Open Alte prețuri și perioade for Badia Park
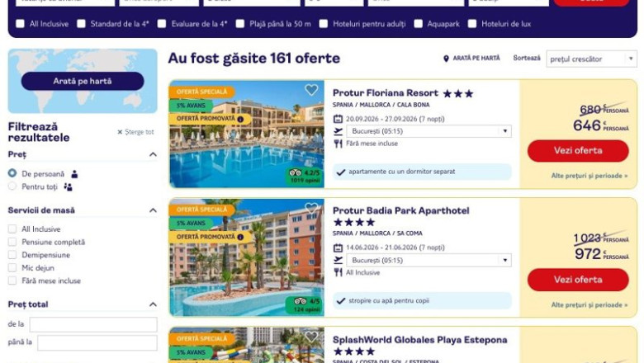This screenshot has width=644, height=363. click(x=590, y=304)
